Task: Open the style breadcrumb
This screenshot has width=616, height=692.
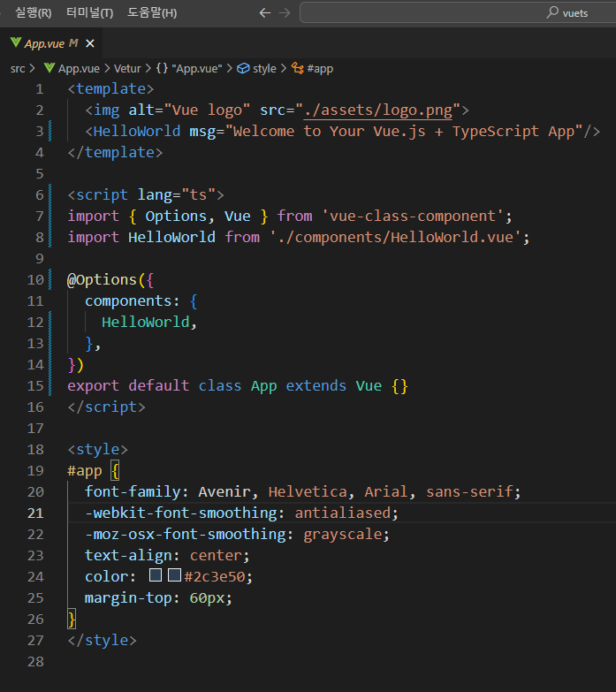Action: point(264,69)
